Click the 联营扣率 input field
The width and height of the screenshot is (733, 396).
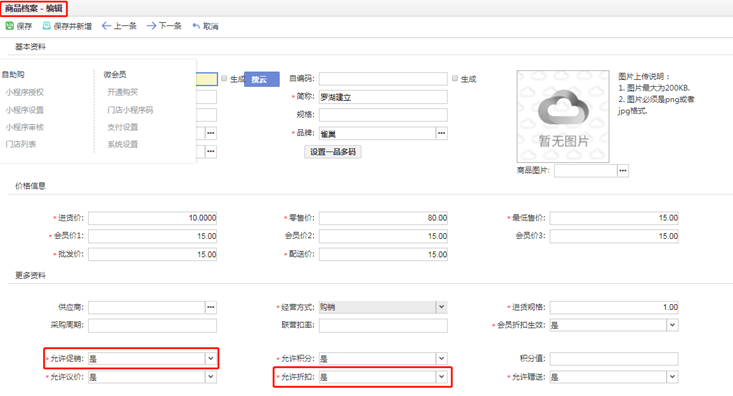383,325
